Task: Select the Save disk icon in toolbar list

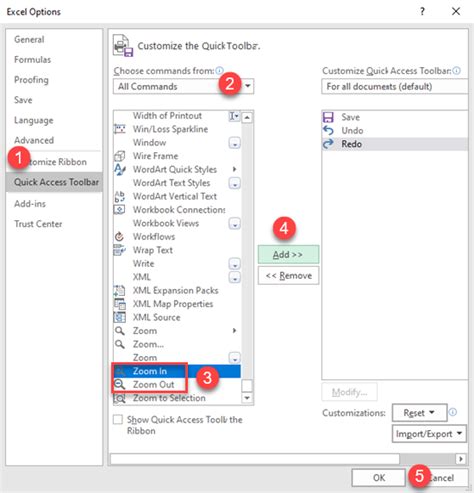Action: (x=328, y=117)
